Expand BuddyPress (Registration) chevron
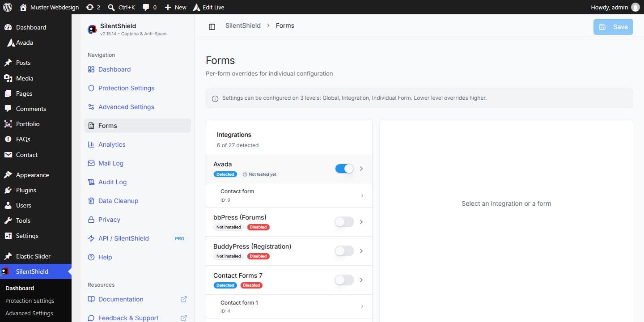 coord(361,251)
